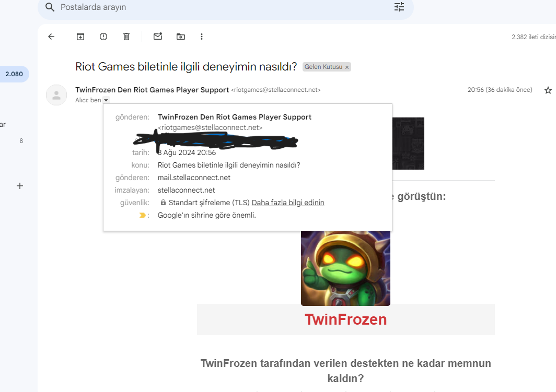Screen dimensions: 556x392
Task: Remove the Gelen Kutusu label
Action: click(x=347, y=67)
